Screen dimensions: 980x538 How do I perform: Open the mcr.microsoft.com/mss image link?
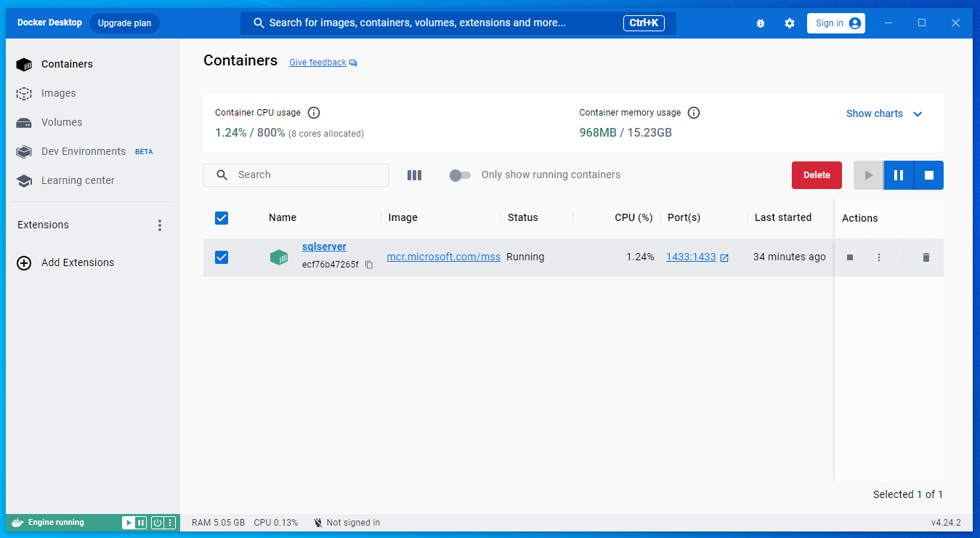[443, 257]
